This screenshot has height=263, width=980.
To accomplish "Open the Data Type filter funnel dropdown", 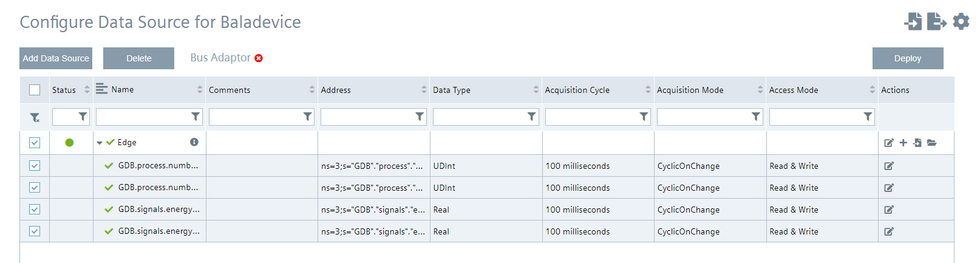I will (x=532, y=117).
